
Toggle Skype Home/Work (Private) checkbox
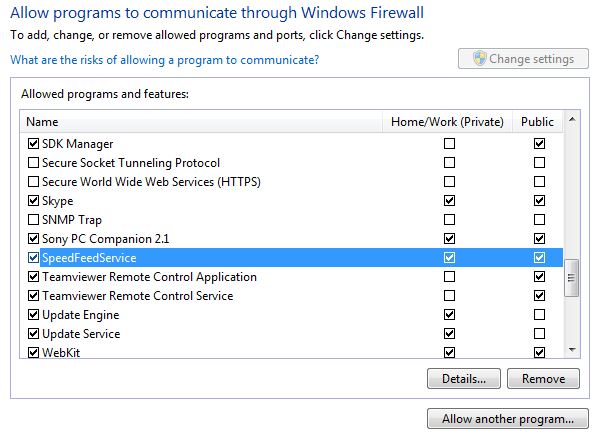(x=449, y=201)
